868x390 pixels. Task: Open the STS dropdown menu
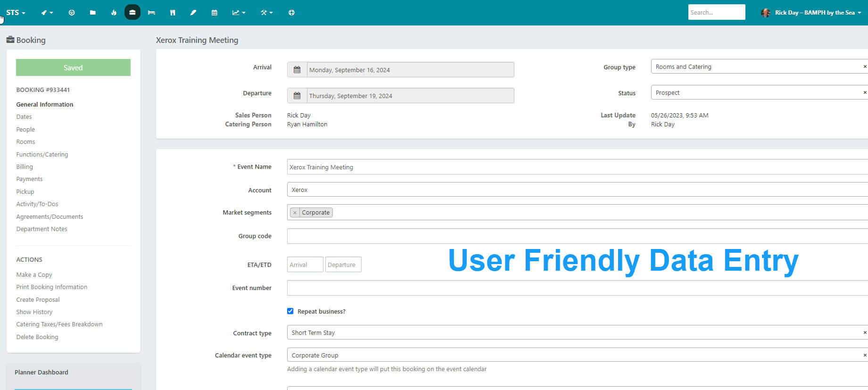16,13
